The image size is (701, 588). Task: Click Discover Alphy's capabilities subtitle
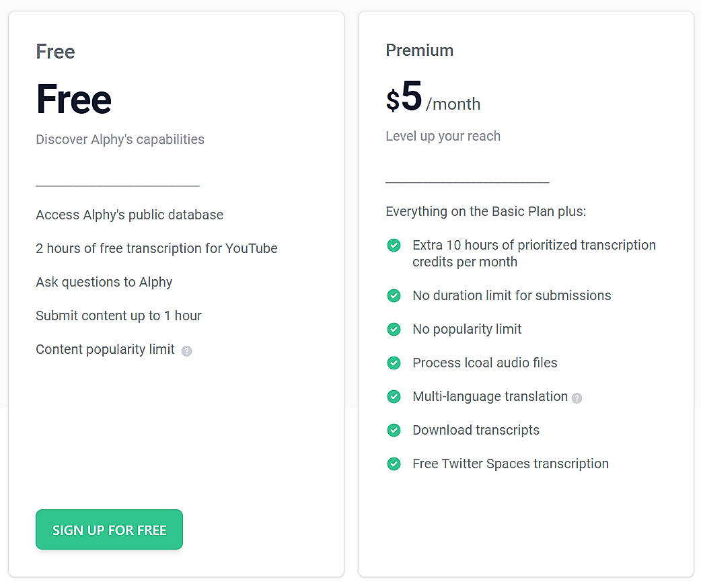coord(120,139)
